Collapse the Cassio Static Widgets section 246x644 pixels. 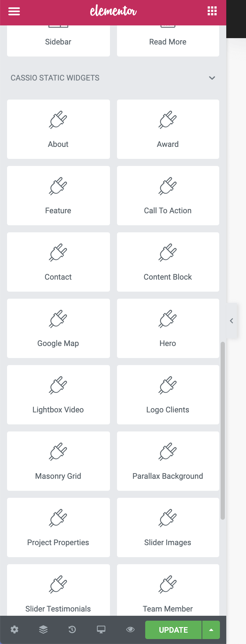[x=212, y=78]
